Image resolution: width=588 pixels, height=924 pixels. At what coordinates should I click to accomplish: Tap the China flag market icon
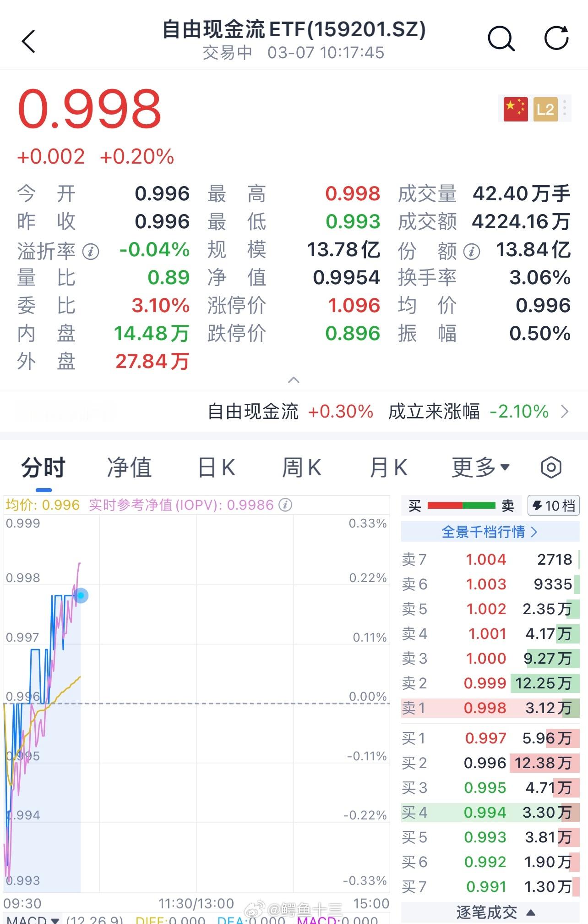516,109
